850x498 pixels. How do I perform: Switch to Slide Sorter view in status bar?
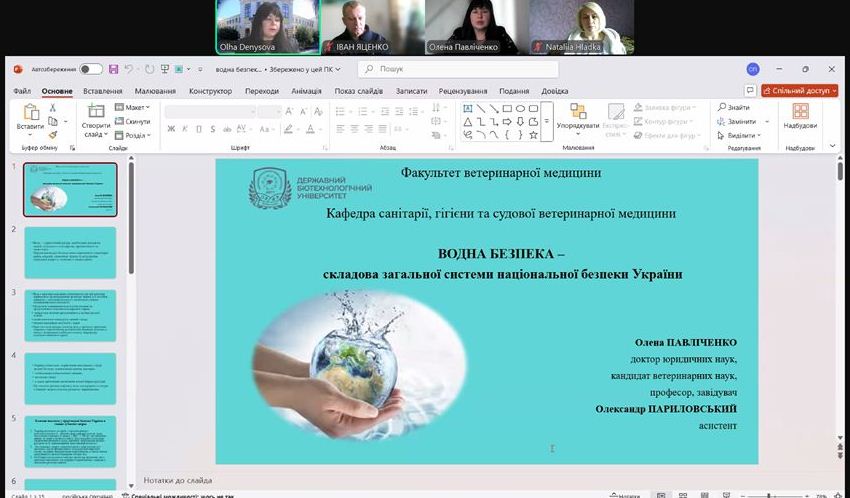682,495
